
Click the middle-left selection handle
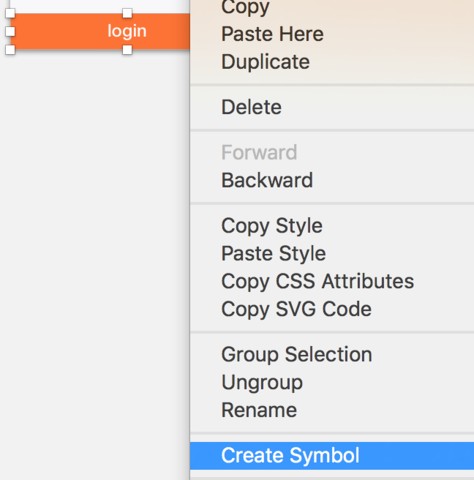pos(10,31)
